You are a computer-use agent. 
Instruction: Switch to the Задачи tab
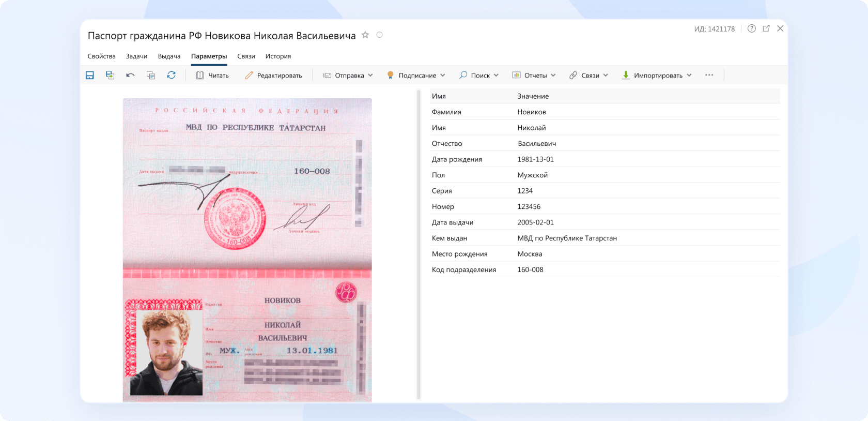(136, 56)
